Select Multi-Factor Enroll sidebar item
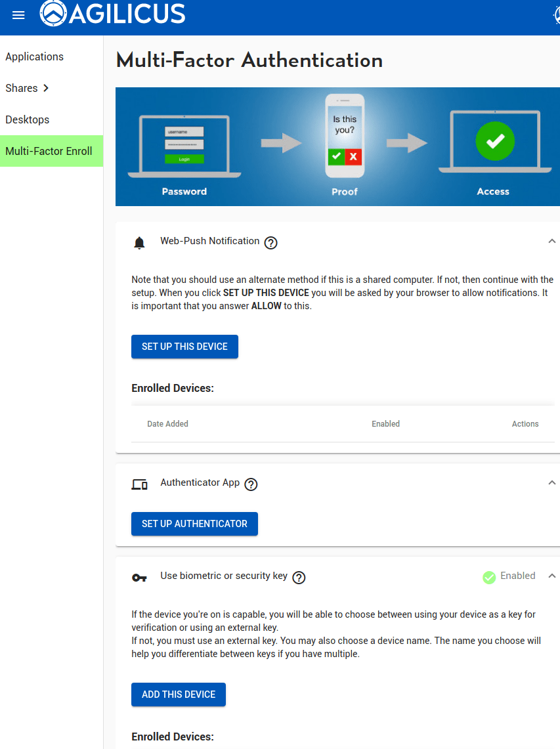The image size is (560, 749). coord(49,151)
